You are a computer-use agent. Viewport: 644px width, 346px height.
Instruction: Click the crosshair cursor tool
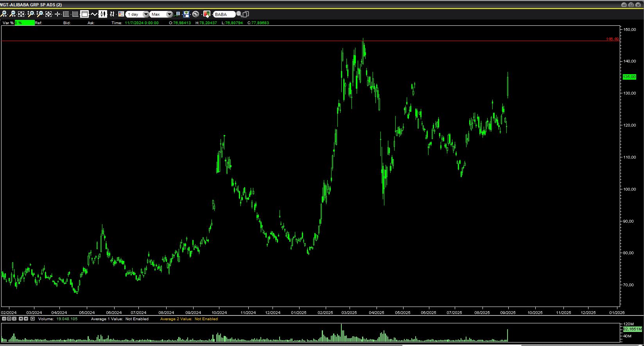pyautogui.click(x=57, y=14)
